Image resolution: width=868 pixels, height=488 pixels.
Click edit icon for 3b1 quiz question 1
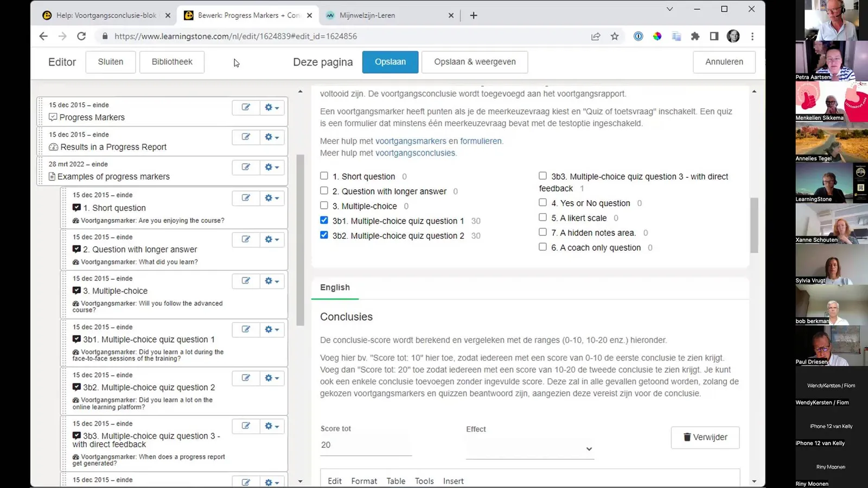246,330
